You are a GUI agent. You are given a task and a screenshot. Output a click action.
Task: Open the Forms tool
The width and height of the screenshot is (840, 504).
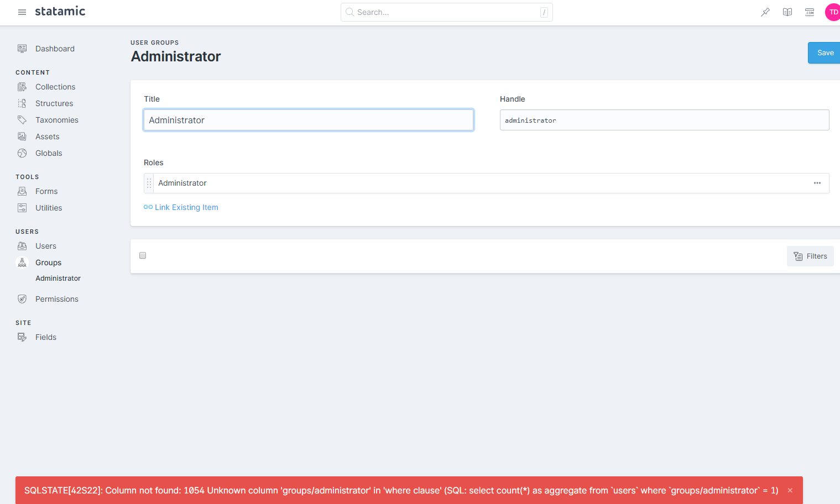click(x=46, y=191)
